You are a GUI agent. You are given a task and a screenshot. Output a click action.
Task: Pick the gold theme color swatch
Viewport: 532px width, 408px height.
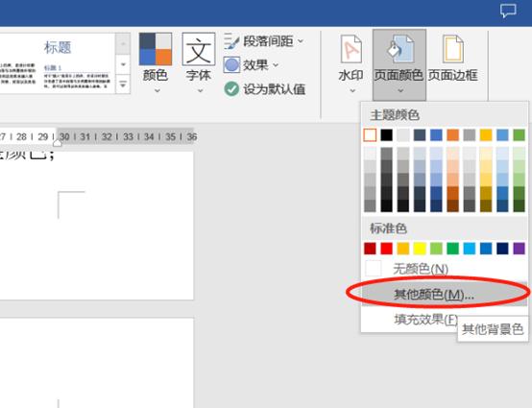click(x=486, y=135)
